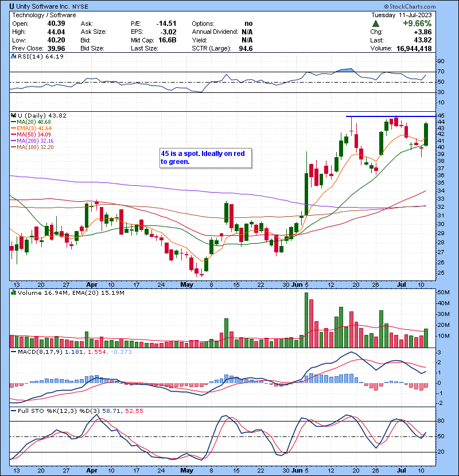Click the RSI(14) panel line icon

pos(13,56)
